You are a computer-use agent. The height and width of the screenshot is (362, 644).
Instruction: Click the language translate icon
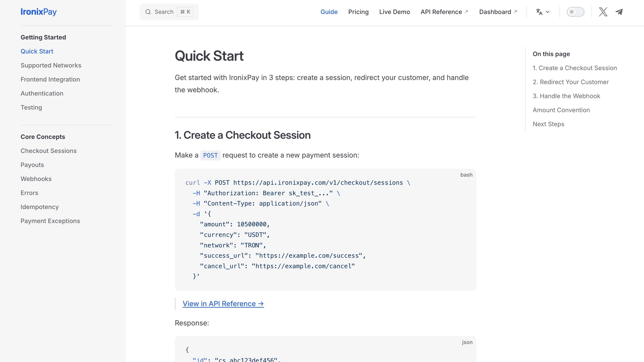click(539, 12)
